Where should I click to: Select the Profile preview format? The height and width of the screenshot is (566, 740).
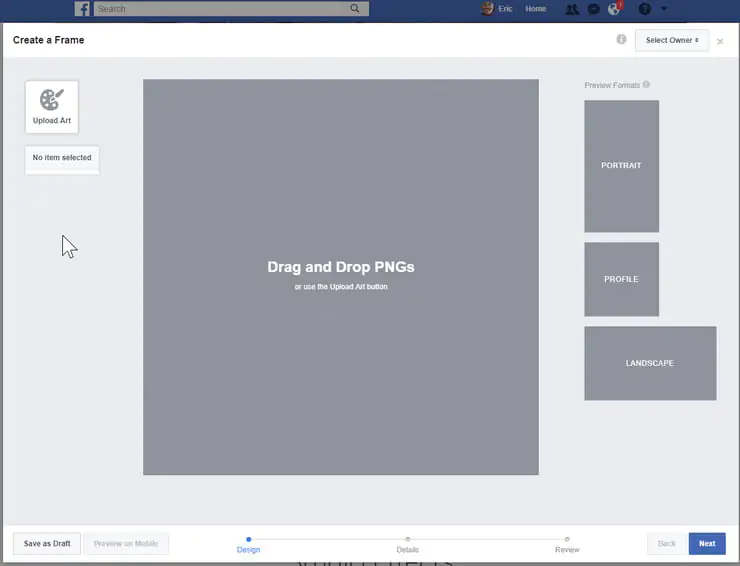pos(622,279)
